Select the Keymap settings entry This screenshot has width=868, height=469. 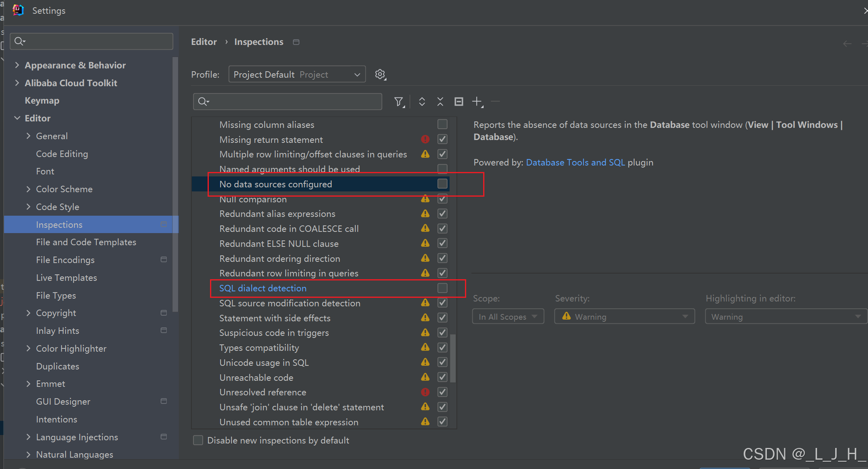click(x=42, y=100)
